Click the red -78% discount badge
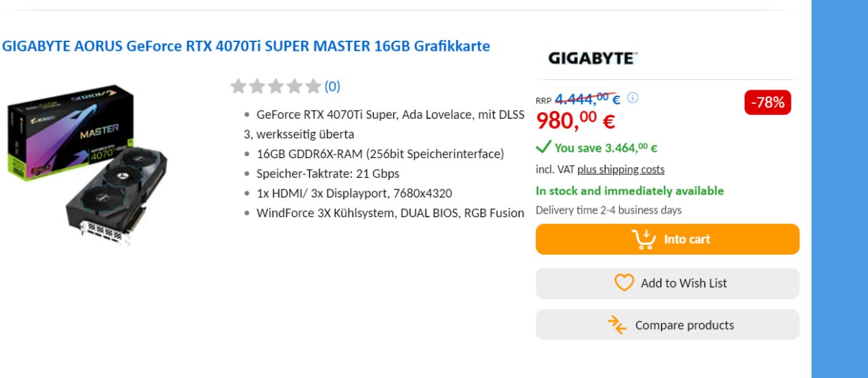868x378 pixels. click(768, 102)
